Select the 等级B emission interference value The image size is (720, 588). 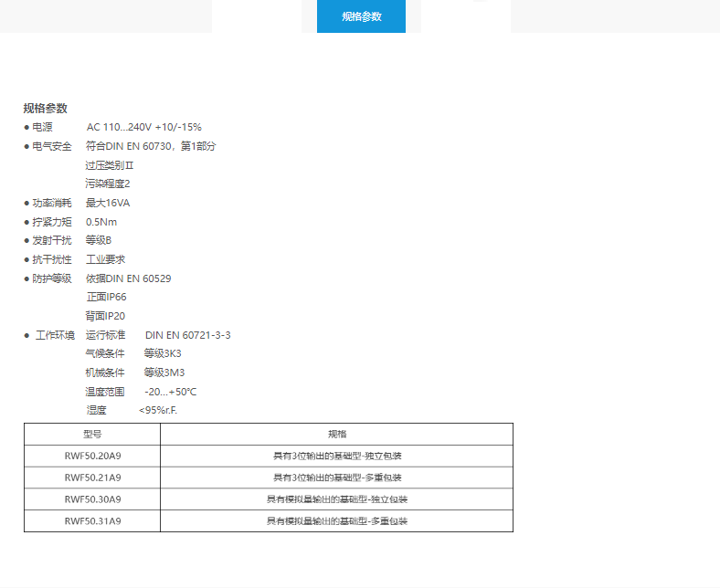pos(99,240)
